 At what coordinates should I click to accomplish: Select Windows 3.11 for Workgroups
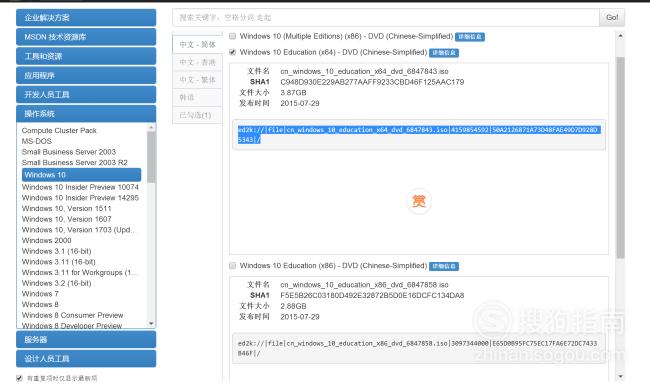[x=79, y=272]
